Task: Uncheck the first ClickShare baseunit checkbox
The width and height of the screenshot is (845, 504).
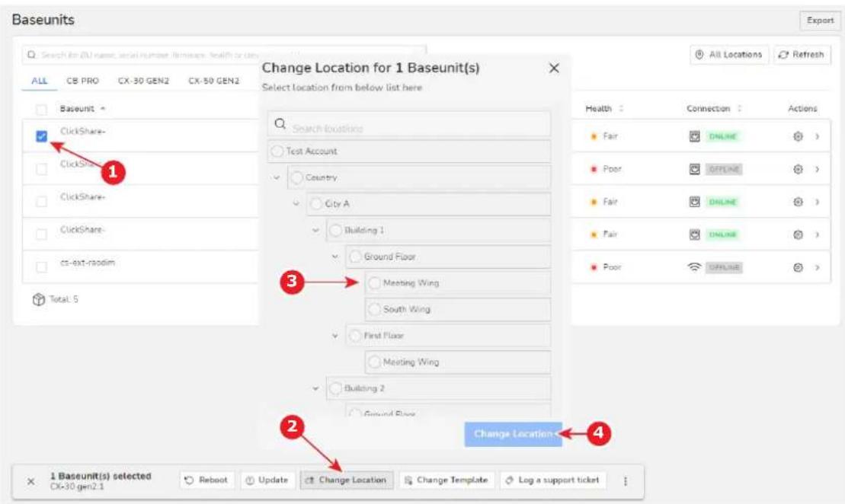Action: 41,136
